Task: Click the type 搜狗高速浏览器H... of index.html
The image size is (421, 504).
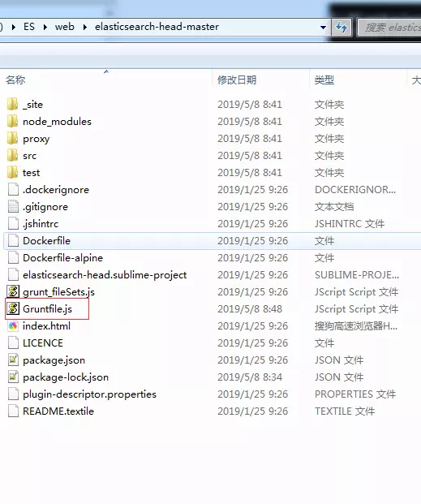Action: point(356,326)
